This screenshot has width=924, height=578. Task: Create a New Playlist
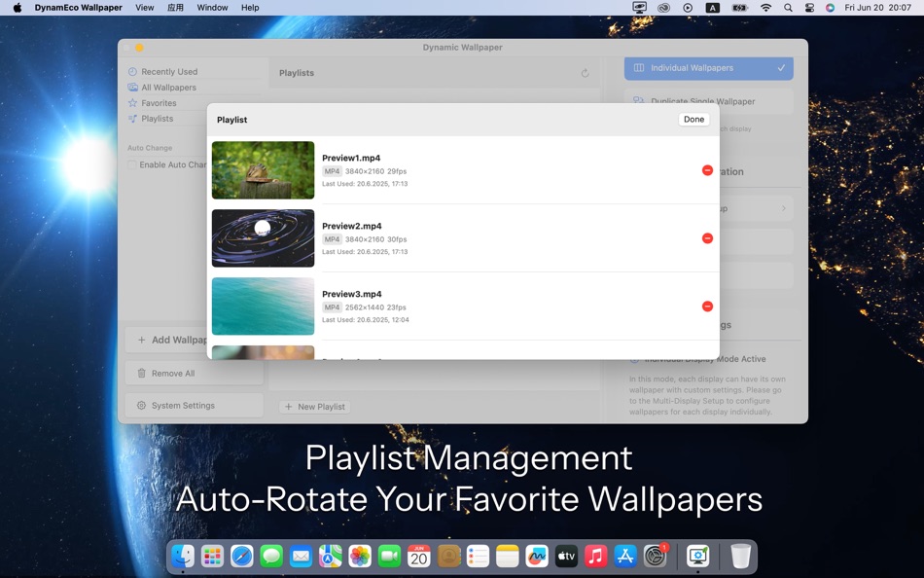315,407
